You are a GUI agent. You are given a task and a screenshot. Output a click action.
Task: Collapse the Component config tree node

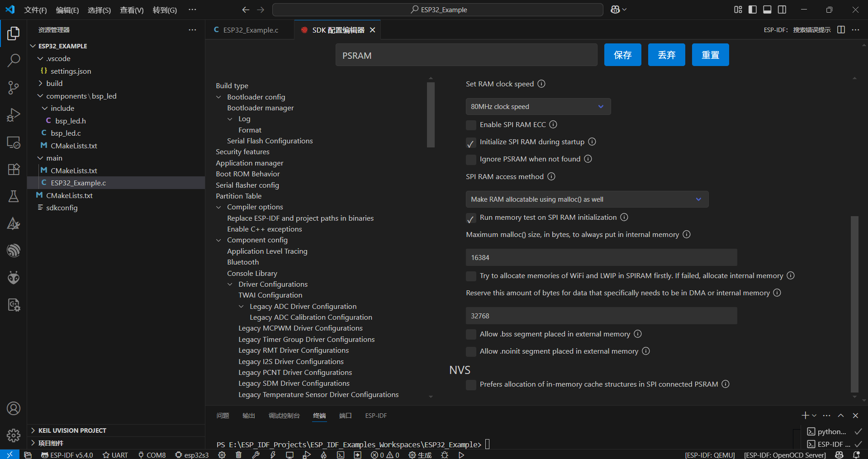tap(219, 240)
